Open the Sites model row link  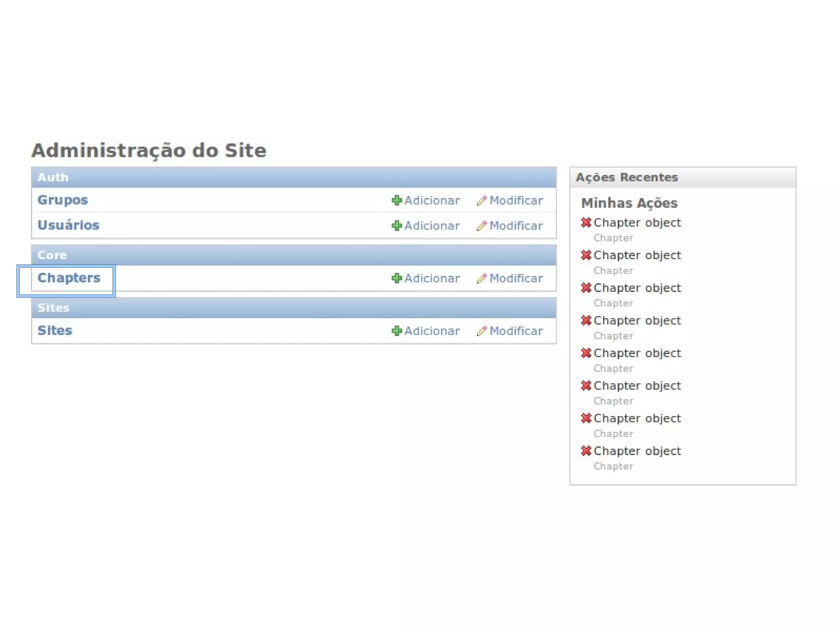click(55, 331)
